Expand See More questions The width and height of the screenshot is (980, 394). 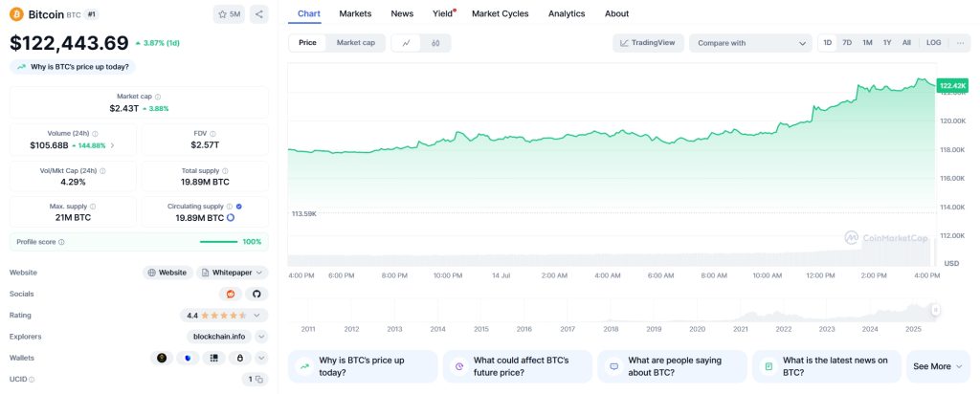(938, 366)
